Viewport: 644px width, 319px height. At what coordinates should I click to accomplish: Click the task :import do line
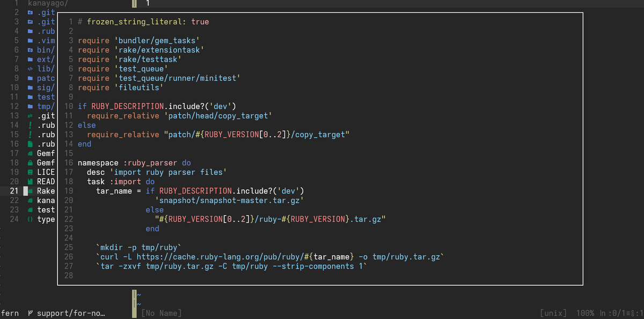click(121, 181)
